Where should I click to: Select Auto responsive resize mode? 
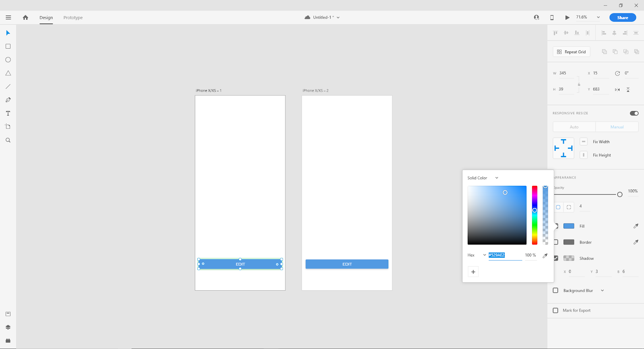coord(574,127)
